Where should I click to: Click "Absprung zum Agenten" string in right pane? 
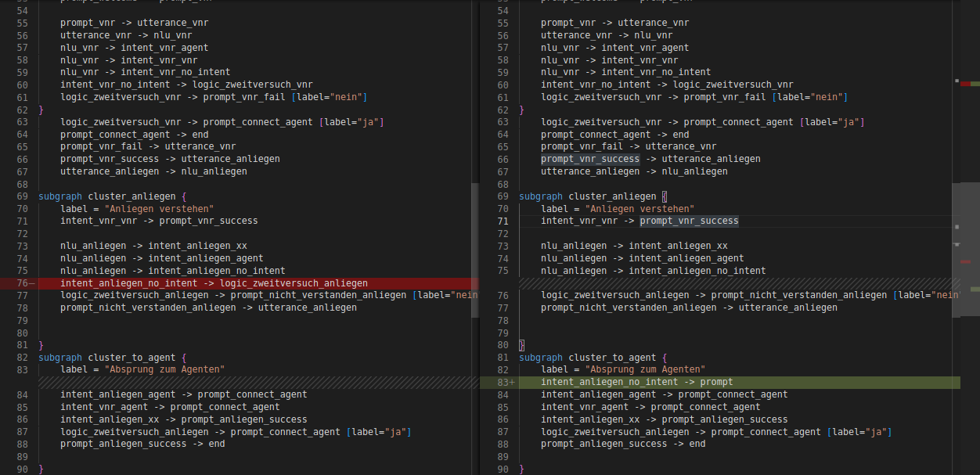click(x=645, y=369)
